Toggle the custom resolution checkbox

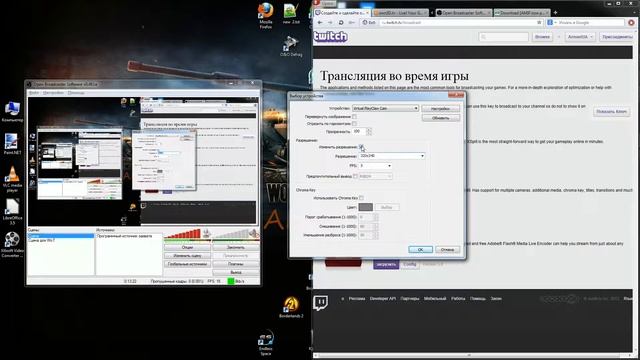(x=361, y=147)
